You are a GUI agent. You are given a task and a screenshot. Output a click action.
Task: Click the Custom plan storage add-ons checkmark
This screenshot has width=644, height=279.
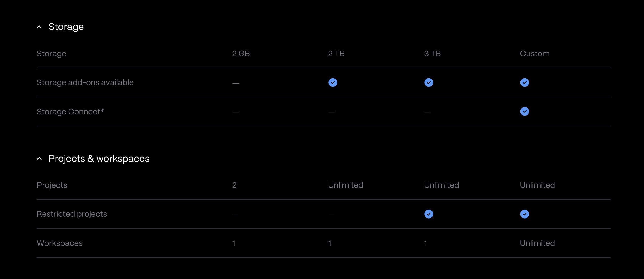tap(524, 82)
